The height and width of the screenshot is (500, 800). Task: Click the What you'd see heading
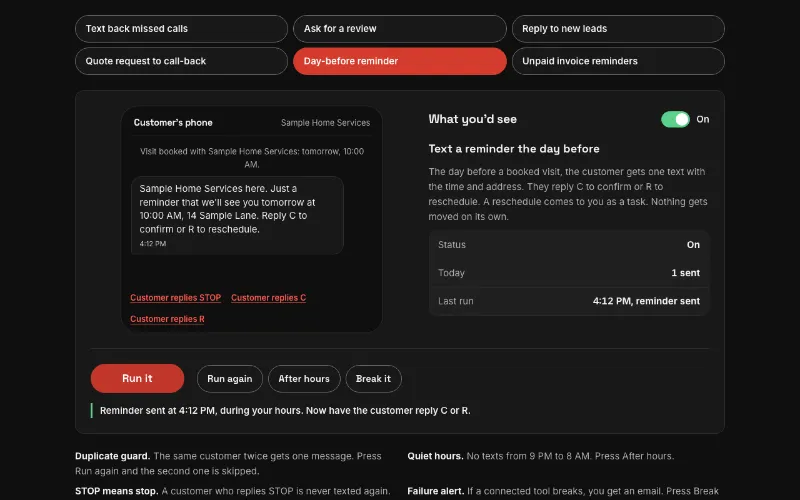click(x=472, y=119)
